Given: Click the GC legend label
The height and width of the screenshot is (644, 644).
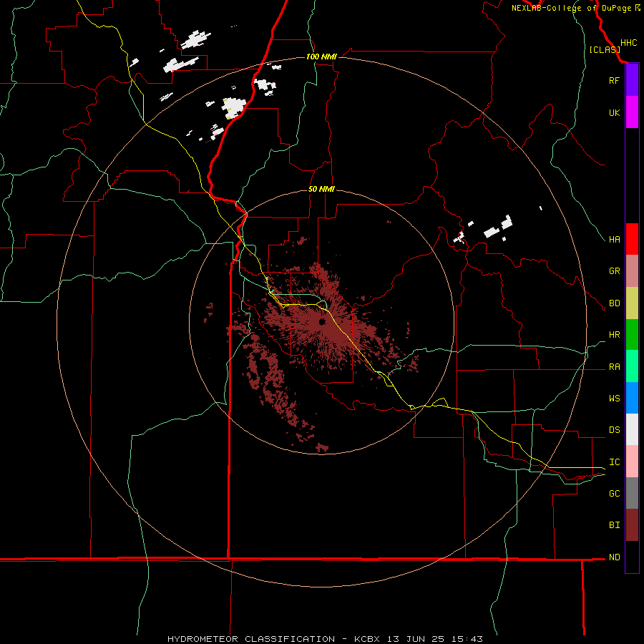Looking at the screenshot, I should (614, 494).
